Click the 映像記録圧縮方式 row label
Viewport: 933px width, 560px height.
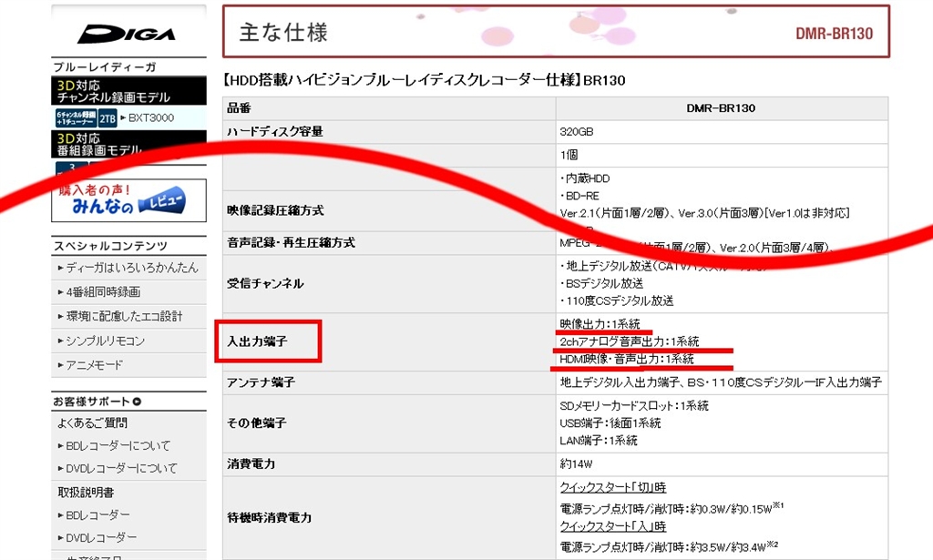pos(275,210)
